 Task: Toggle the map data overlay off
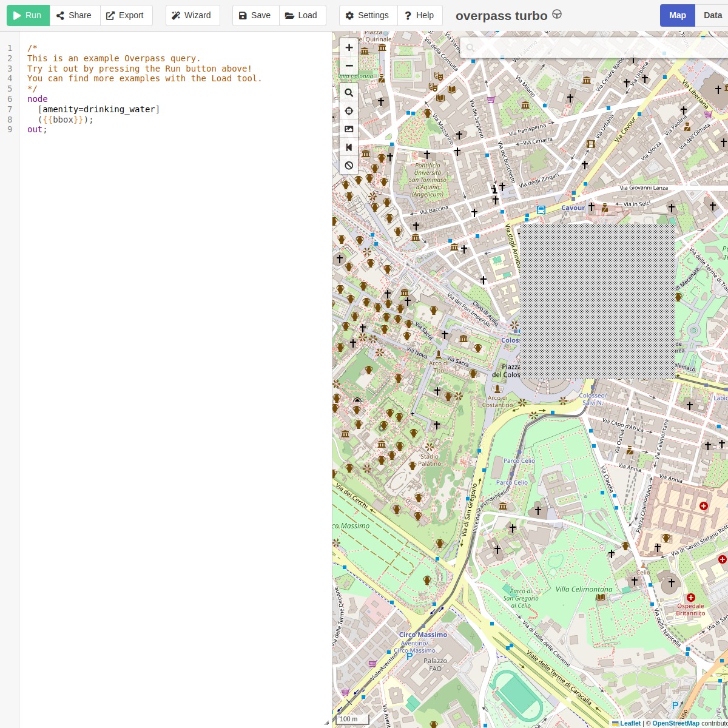[x=349, y=165]
